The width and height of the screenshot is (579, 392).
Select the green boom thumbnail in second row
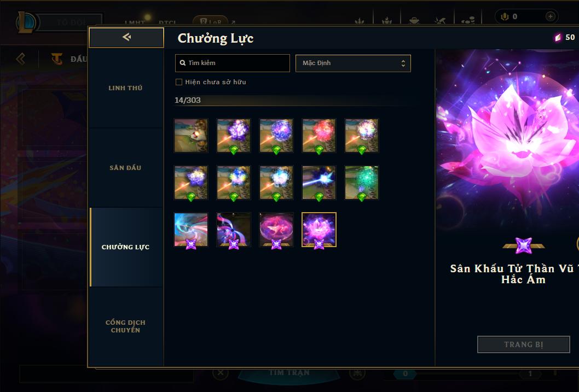tap(362, 183)
